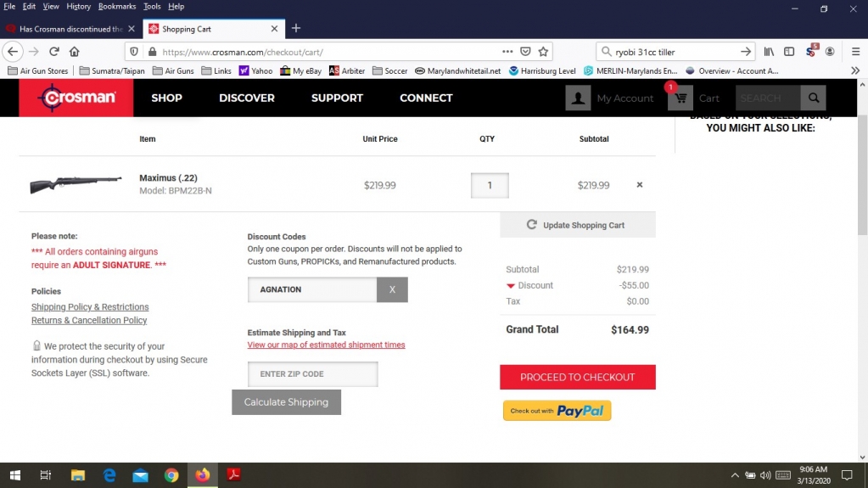Close the Shopping Cart tab
The width and height of the screenshot is (868, 488).
click(274, 29)
